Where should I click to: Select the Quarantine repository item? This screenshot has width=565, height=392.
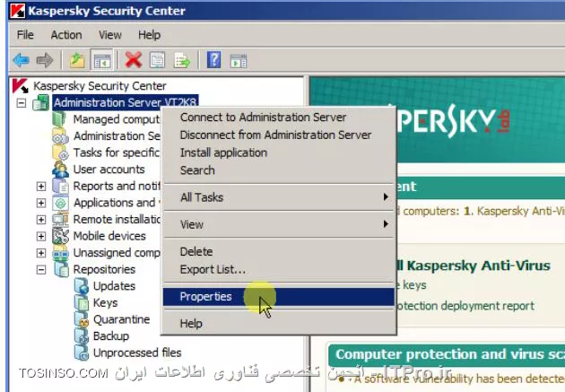(x=121, y=319)
